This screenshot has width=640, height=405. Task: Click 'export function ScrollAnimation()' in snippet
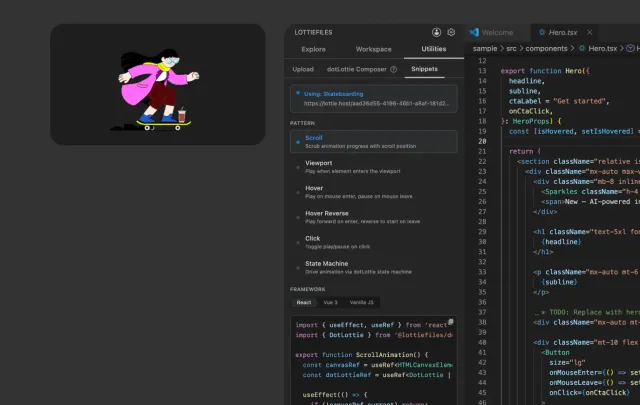[362, 355]
